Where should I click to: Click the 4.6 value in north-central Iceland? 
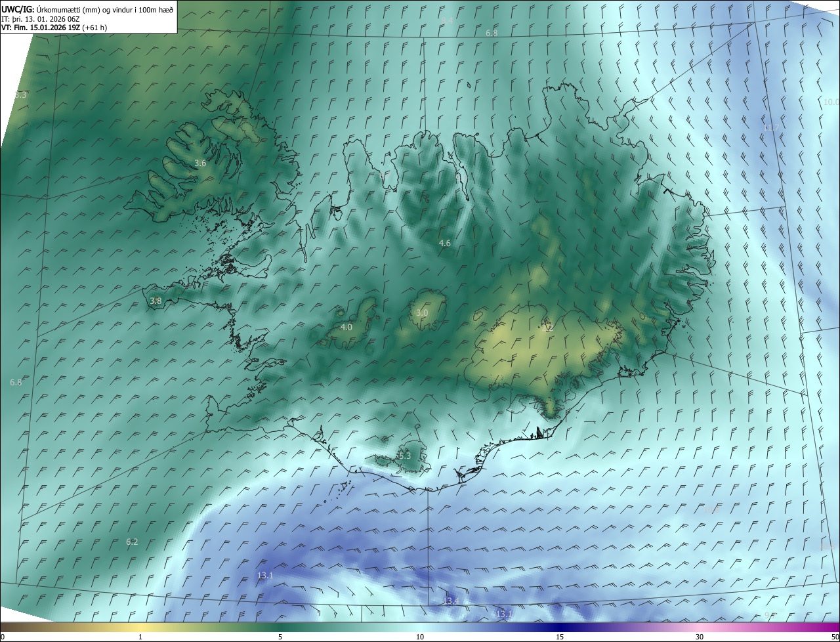tap(445, 244)
